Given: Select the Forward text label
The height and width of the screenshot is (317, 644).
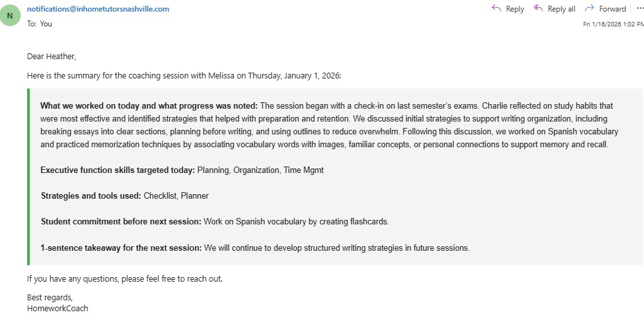Looking at the screenshot, I should (612, 9).
